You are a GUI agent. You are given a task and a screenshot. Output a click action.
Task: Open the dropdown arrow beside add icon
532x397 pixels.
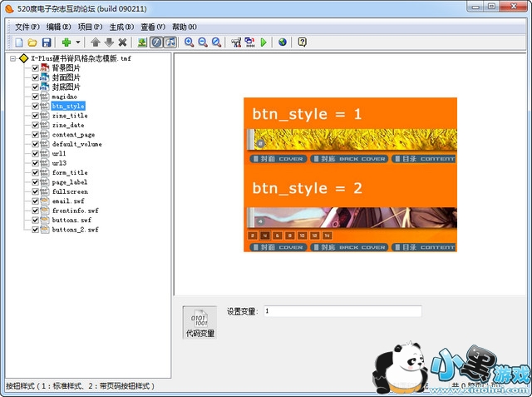point(78,42)
